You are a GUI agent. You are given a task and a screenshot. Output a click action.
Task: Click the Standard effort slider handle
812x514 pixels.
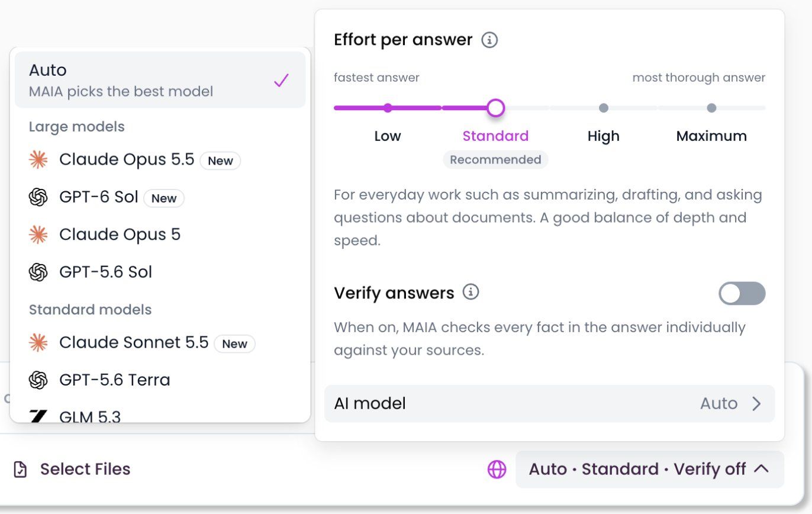495,108
